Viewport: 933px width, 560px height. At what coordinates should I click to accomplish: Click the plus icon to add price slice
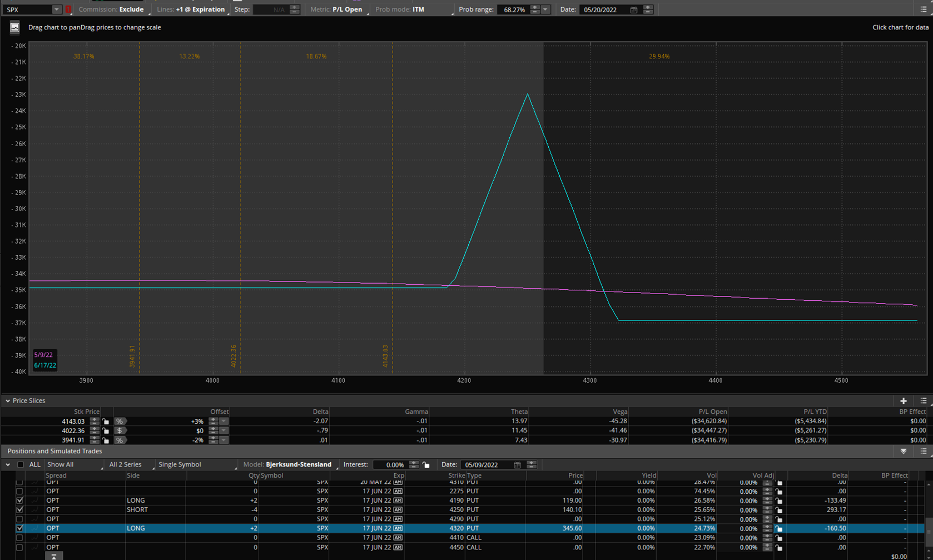coord(903,401)
